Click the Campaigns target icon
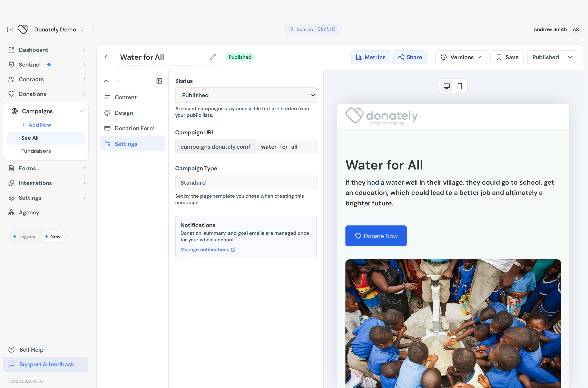This screenshot has height=388, width=588. (14, 111)
